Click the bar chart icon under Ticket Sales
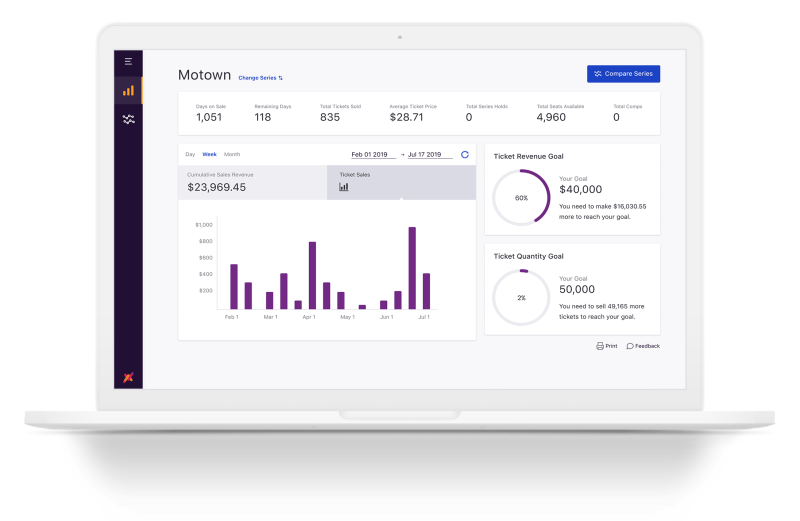800x521 pixels. point(344,187)
